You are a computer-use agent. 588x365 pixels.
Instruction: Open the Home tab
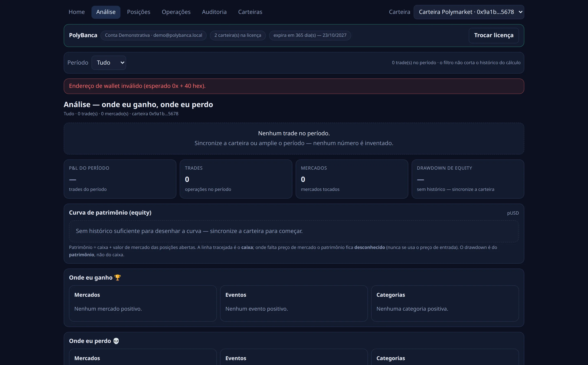point(76,12)
